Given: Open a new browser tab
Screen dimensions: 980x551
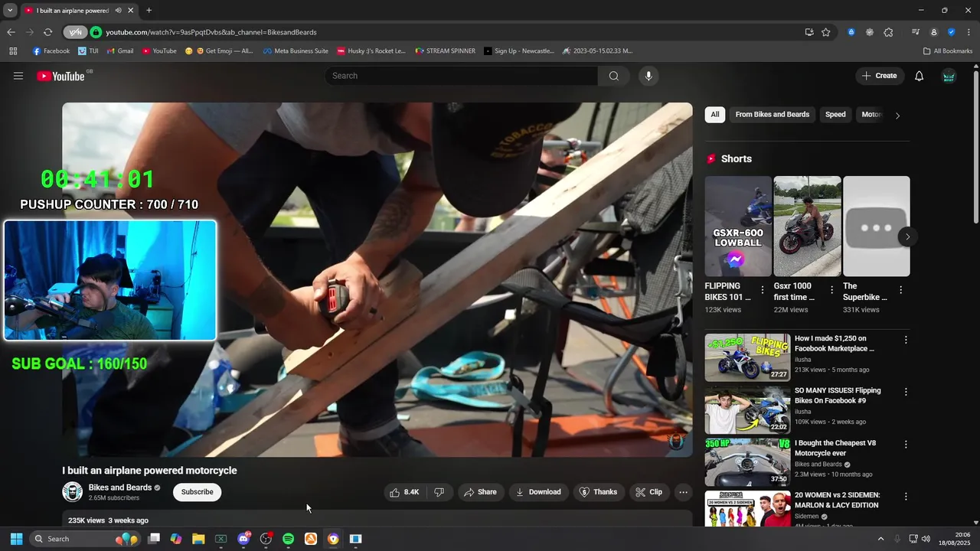Looking at the screenshot, I should 149,11.
